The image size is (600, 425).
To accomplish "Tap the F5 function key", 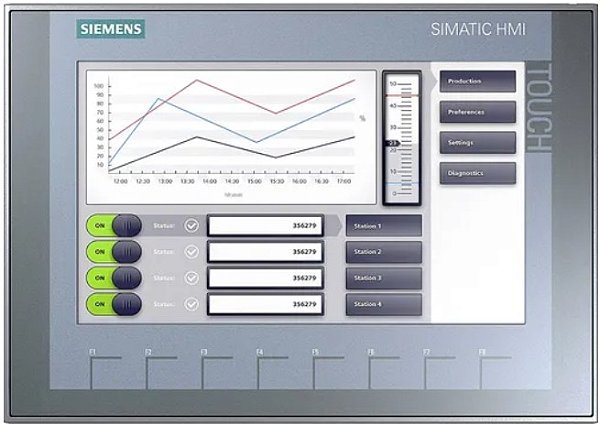I will tap(329, 370).
